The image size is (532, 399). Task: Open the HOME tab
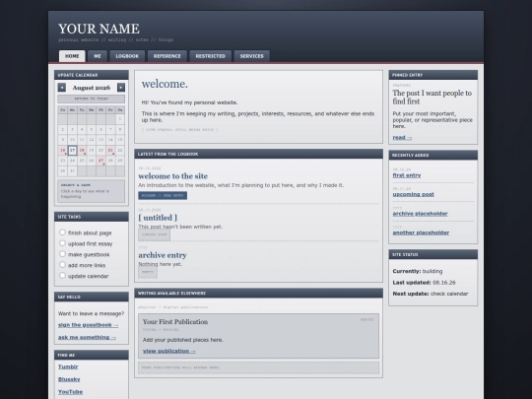(x=72, y=56)
